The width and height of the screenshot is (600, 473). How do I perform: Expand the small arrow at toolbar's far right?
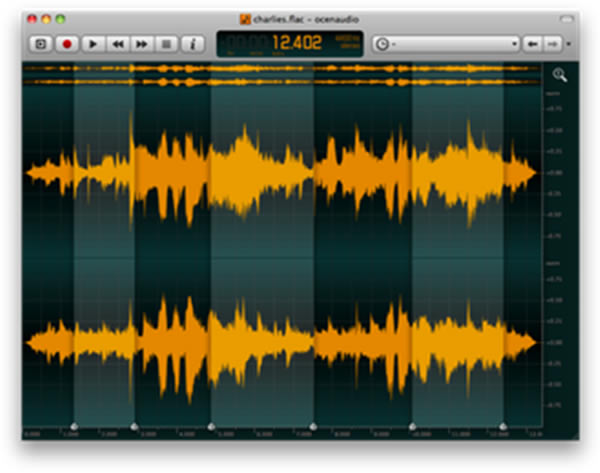[568, 44]
